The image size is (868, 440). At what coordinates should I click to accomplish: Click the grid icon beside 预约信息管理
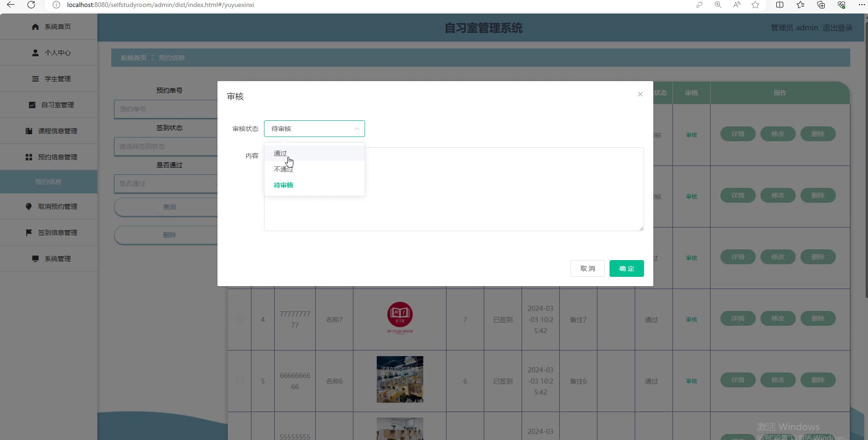pyautogui.click(x=29, y=157)
